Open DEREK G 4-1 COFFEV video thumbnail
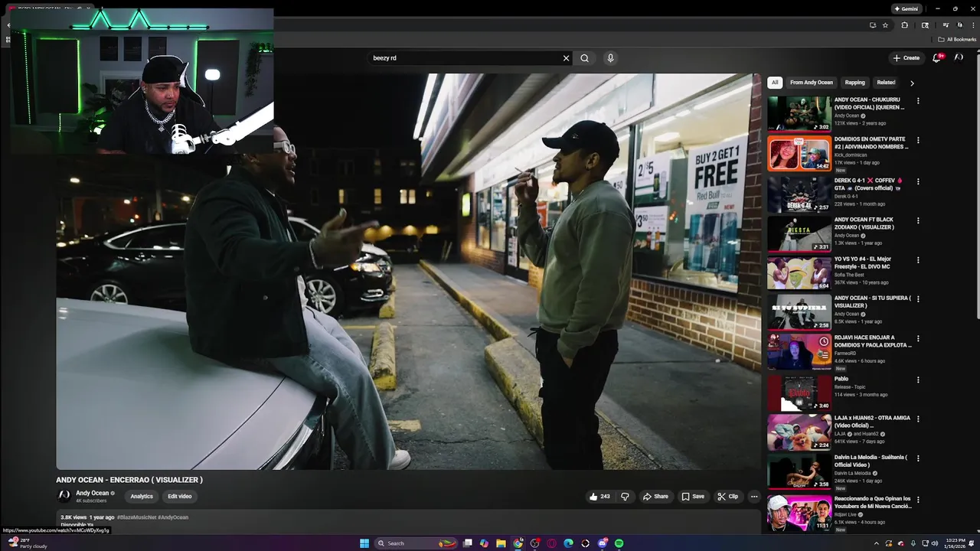The width and height of the screenshot is (980, 551). (799, 194)
